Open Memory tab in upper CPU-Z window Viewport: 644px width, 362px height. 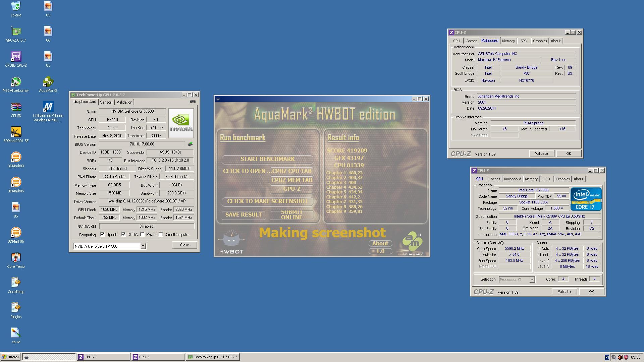[x=508, y=41]
